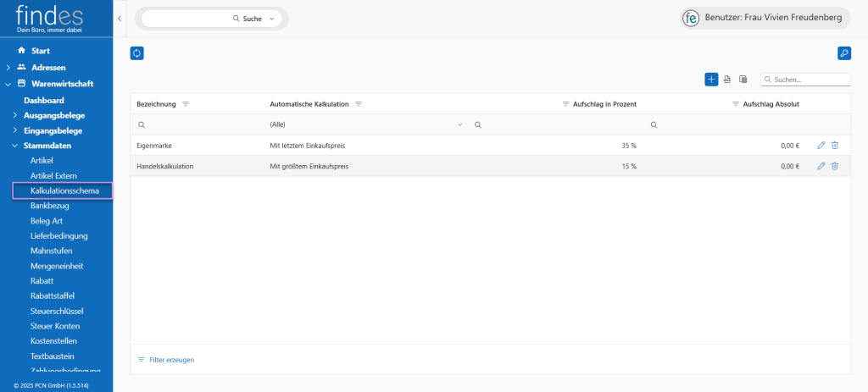Click filter icon beside Automatische Kalkulation header
868x392 pixels.
coord(359,104)
